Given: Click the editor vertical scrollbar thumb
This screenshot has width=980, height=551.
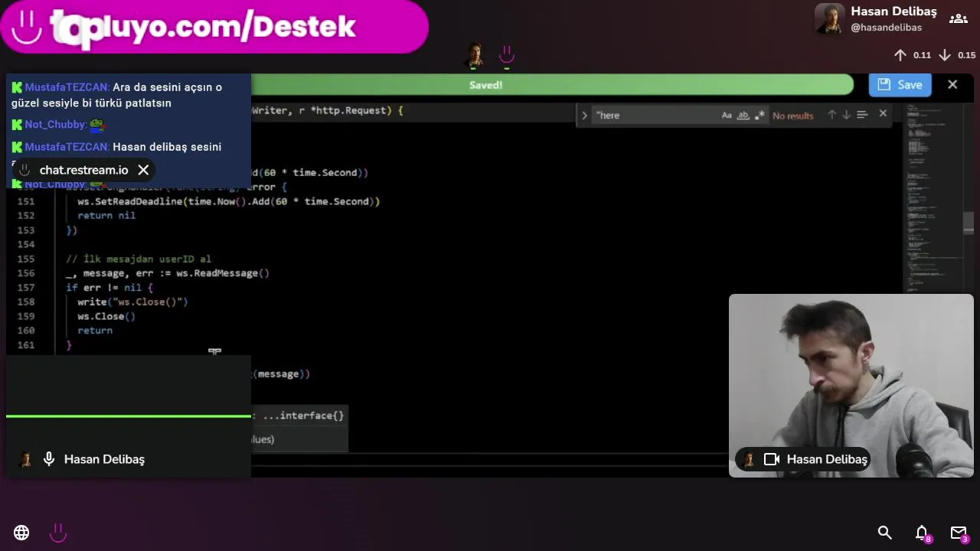Looking at the screenshot, I should 969,222.
